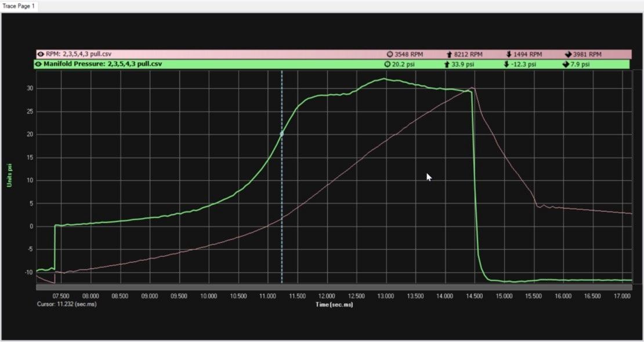This screenshot has width=644, height=342.
Task: Toggle visibility eye for RPM trace
Action: click(x=41, y=54)
